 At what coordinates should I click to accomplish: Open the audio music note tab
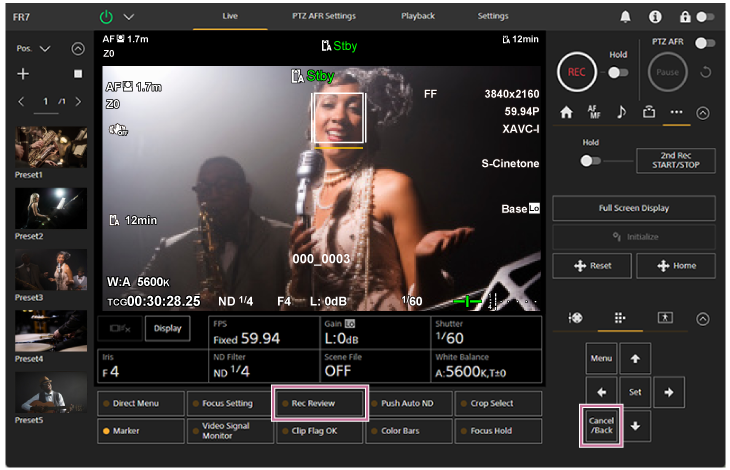point(621,112)
